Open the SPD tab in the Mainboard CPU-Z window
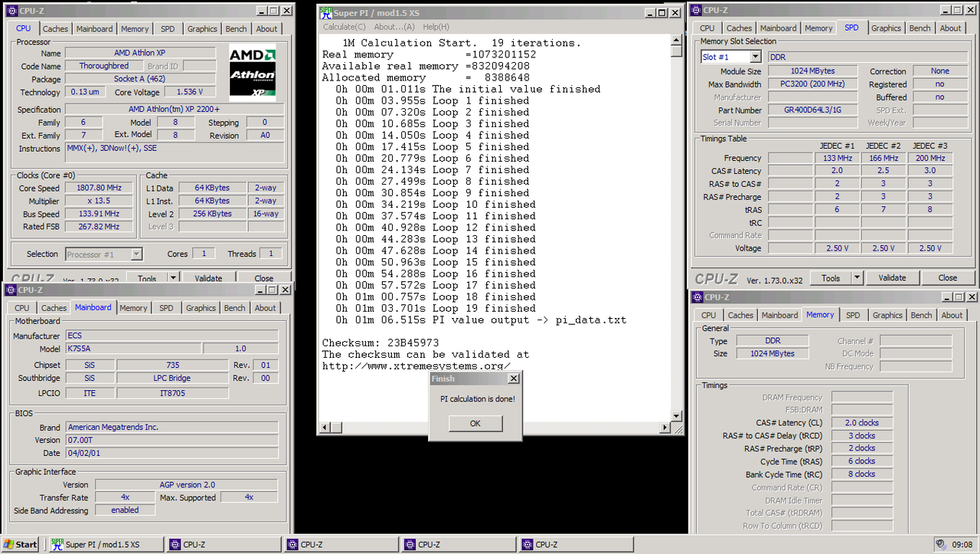Viewport: 980px width, 554px height. tap(166, 308)
